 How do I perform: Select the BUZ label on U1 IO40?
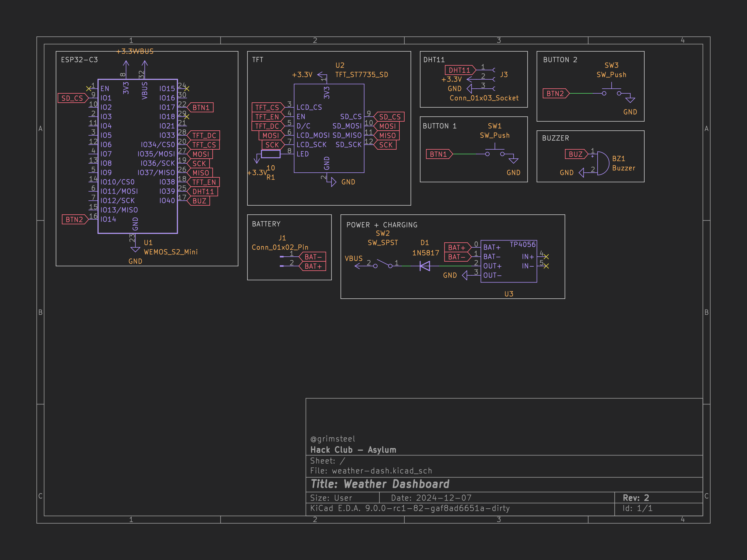pos(198,201)
